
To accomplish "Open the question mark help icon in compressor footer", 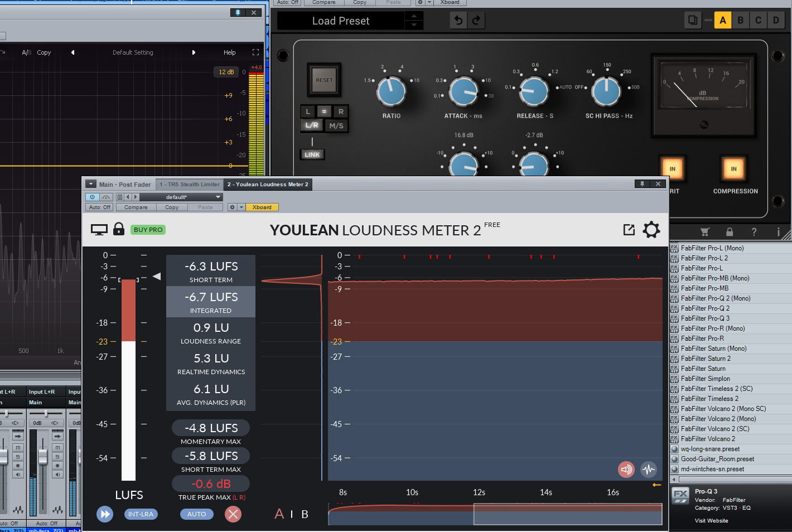I will pyautogui.click(x=754, y=232).
